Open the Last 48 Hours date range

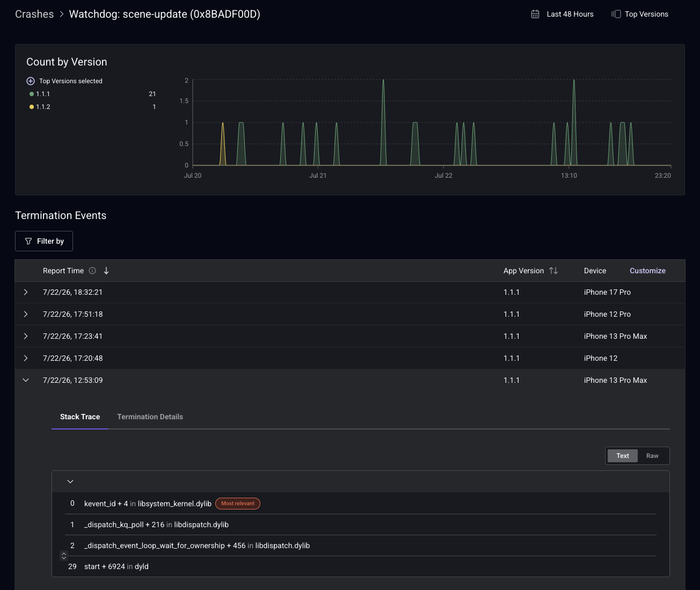point(570,14)
